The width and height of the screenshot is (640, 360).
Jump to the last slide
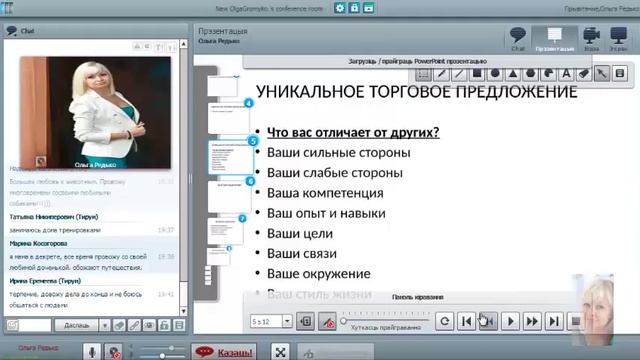pyautogui.click(x=554, y=322)
